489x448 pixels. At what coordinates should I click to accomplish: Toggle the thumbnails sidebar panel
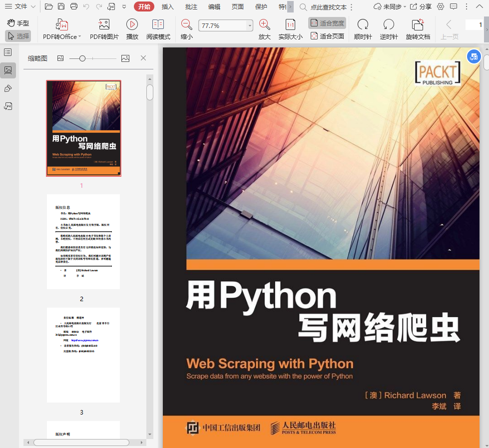[8, 70]
